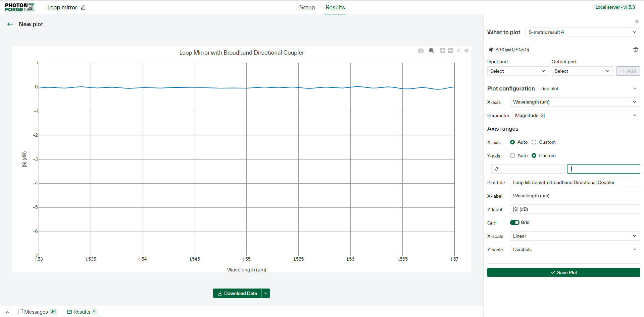Open the bottom Results tab
The width and height of the screenshot is (644, 317).
click(82, 312)
